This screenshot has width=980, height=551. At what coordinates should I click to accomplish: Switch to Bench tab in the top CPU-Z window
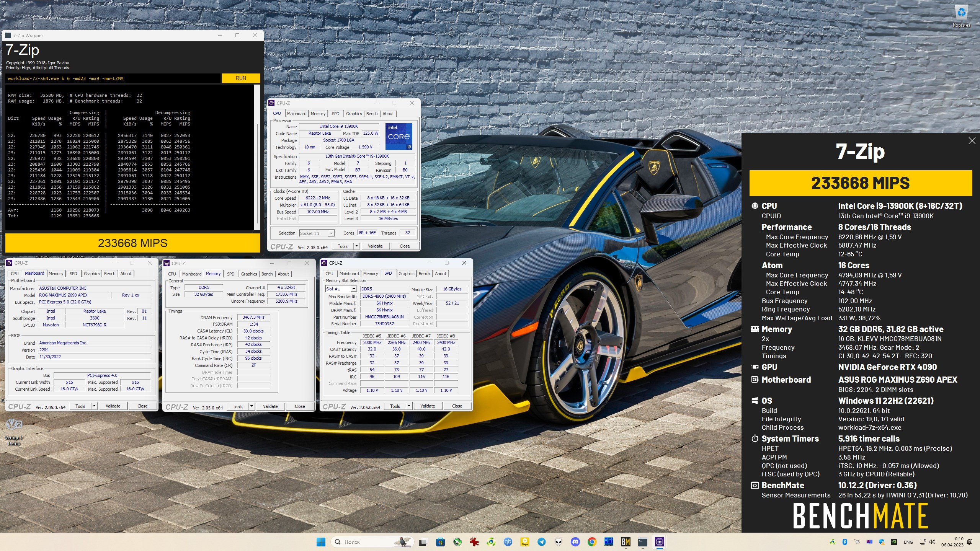(x=372, y=114)
